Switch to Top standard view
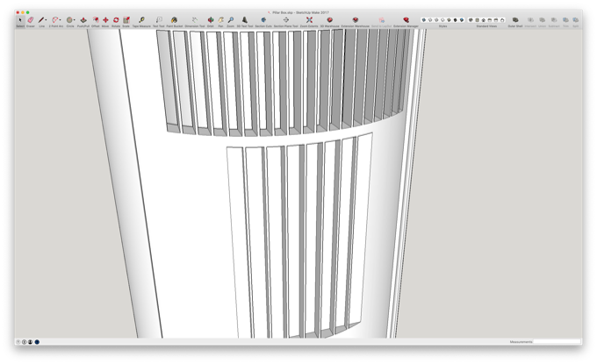Image resolution: width=597 pixels, height=364 pixels. pyautogui.click(x=477, y=20)
